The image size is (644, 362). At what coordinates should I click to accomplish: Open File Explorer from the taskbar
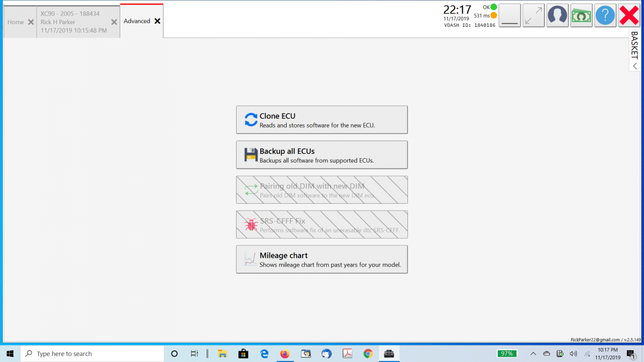[x=222, y=353]
